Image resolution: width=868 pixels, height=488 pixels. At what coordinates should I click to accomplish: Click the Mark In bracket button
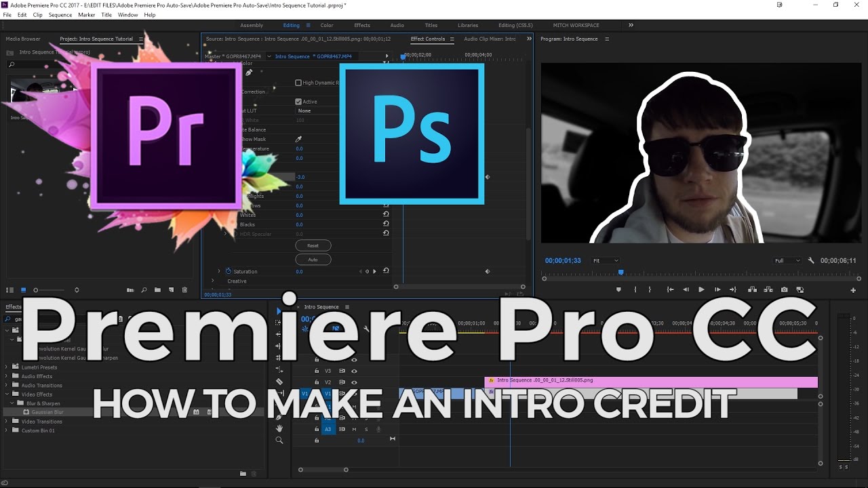(x=635, y=289)
